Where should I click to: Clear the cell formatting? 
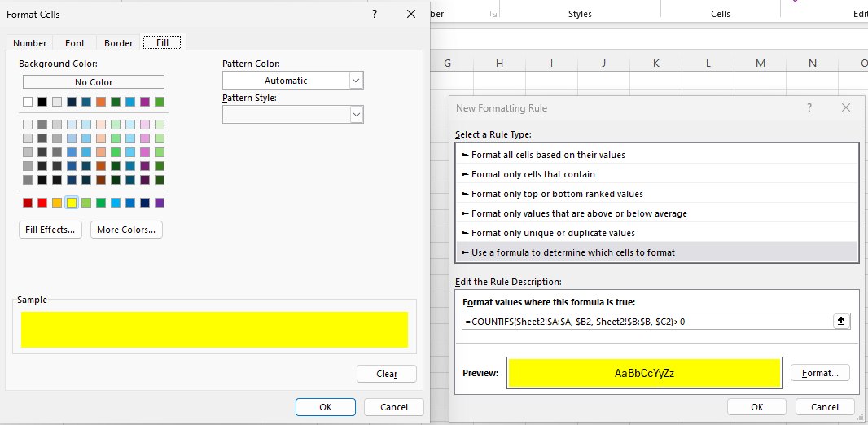[x=387, y=374]
